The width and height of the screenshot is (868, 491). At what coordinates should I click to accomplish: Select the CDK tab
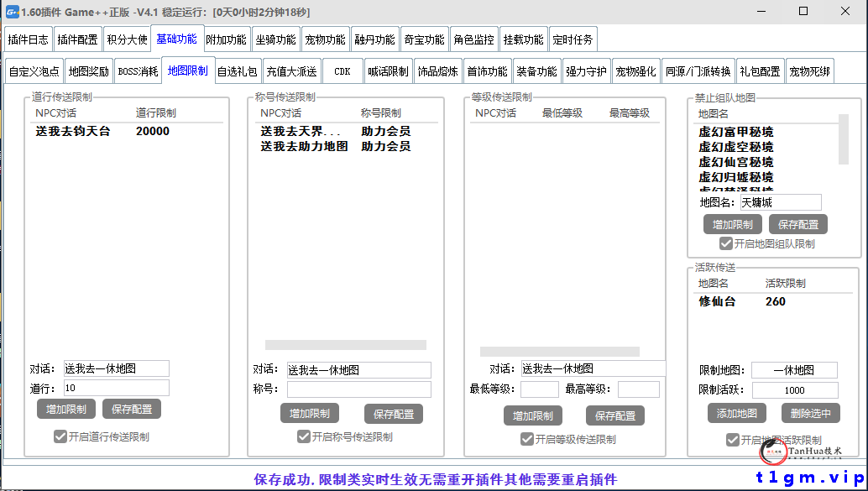coord(342,71)
